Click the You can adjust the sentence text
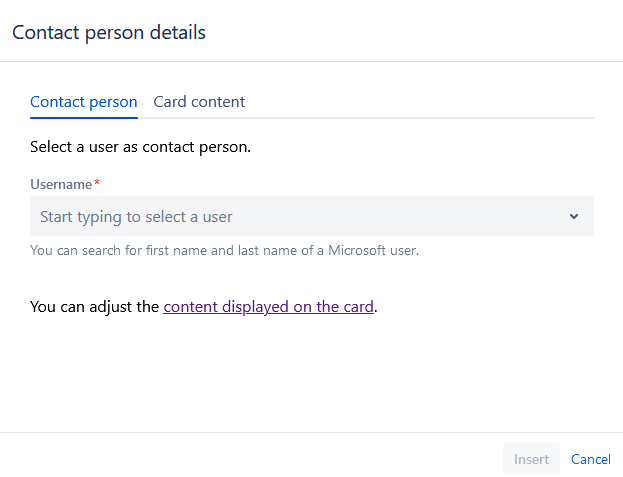The height and width of the screenshot is (477, 623). (x=95, y=307)
